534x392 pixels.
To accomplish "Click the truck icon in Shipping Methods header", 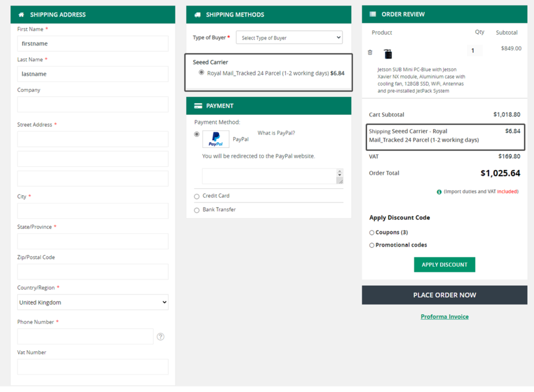I will click(197, 14).
